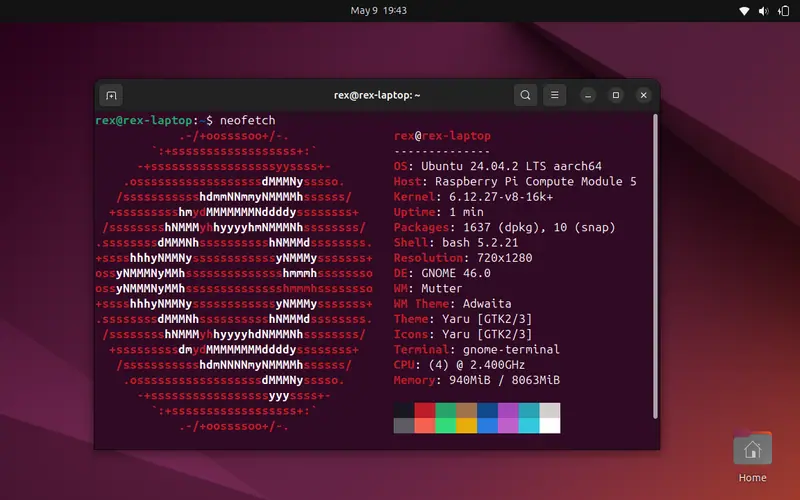The width and height of the screenshot is (800, 500).
Task: Click the Host Raspberry Pi Compute Module line
Action: click(515, 182)
